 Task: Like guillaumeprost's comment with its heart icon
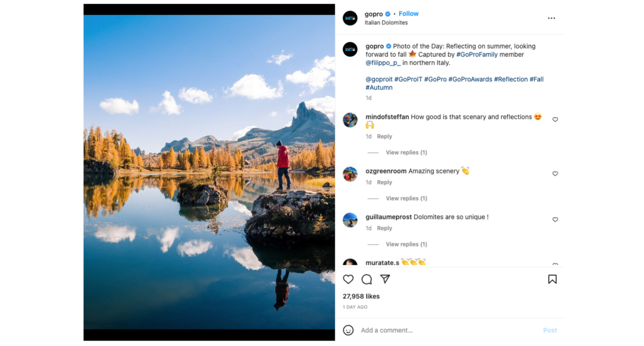coord(555,219)
